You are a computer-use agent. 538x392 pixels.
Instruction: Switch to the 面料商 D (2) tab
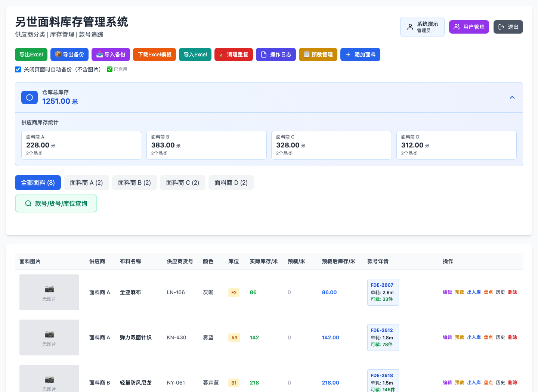click(x=231, y=183)
